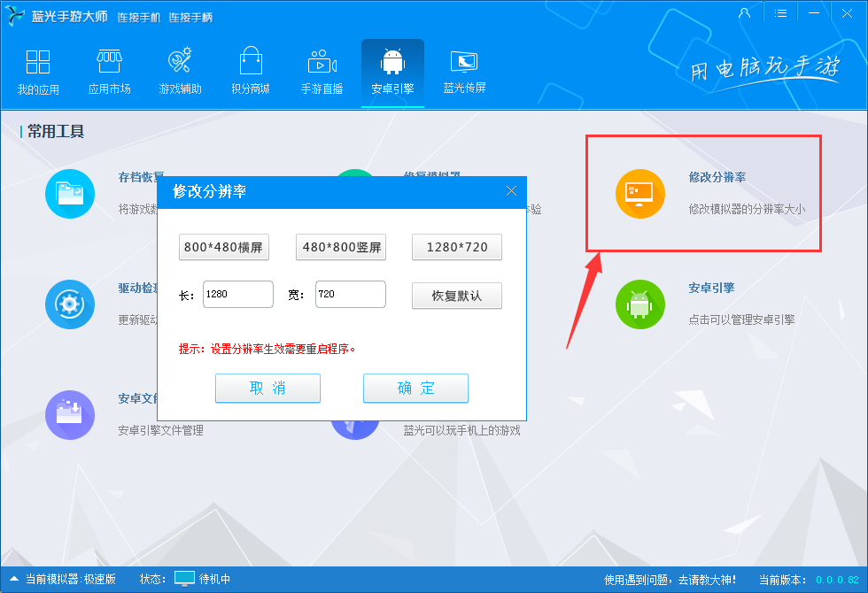Confirm resolution change with 确定 button

pos(415,388)
